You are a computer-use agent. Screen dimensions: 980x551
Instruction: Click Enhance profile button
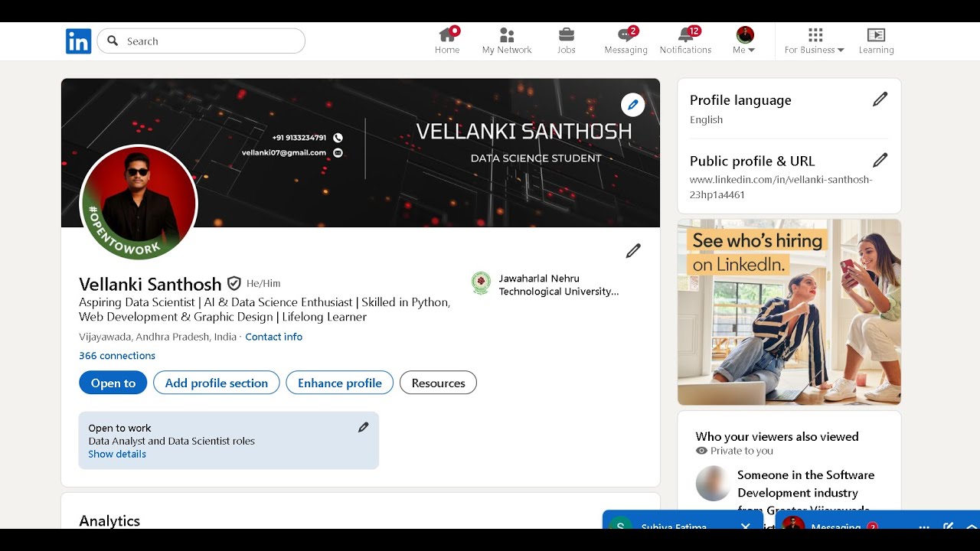pyautogui.click(x=340, y=383)
